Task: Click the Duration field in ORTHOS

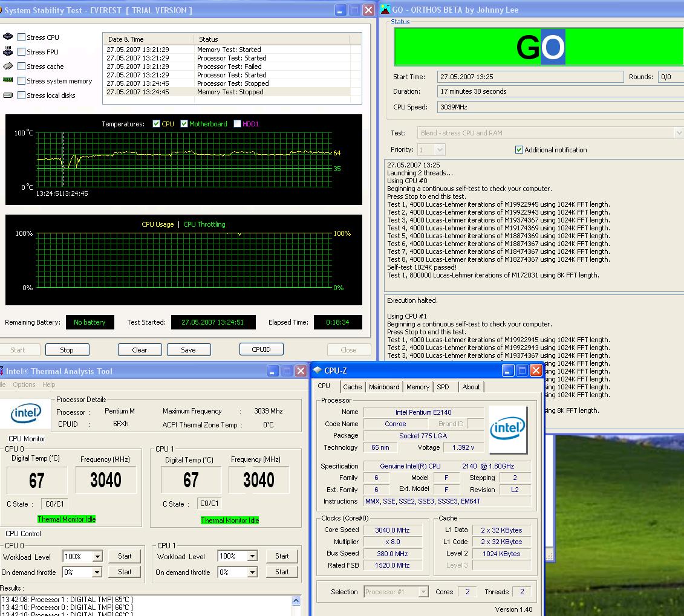Action: 561,91
